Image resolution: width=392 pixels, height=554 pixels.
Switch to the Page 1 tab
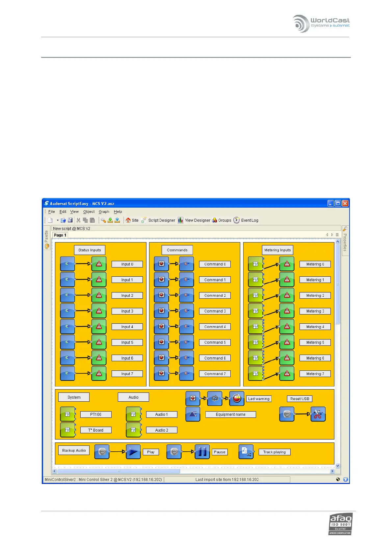click(60, 235)
